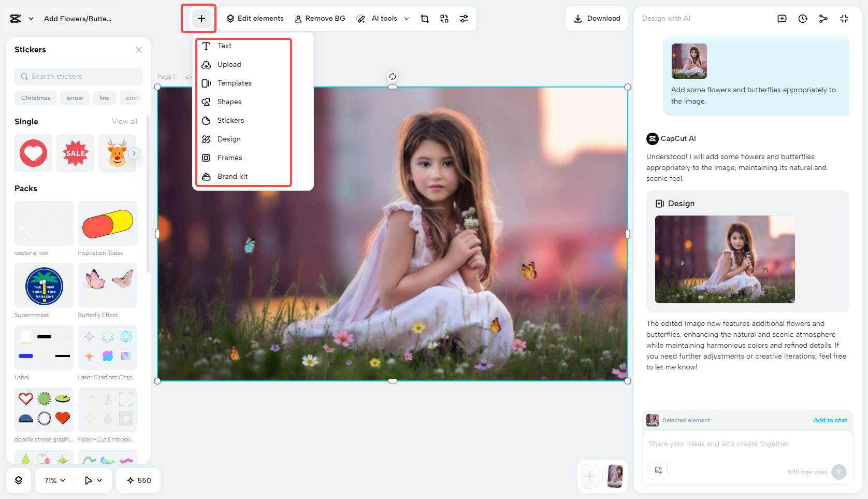
Task: Collapse the Design with AI panel
Action: (844, 18)
